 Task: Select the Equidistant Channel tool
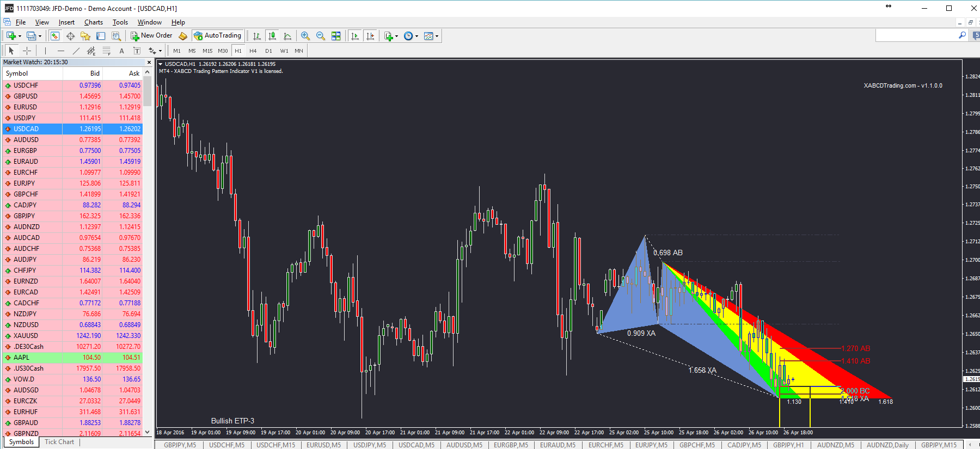coord(91,51)
